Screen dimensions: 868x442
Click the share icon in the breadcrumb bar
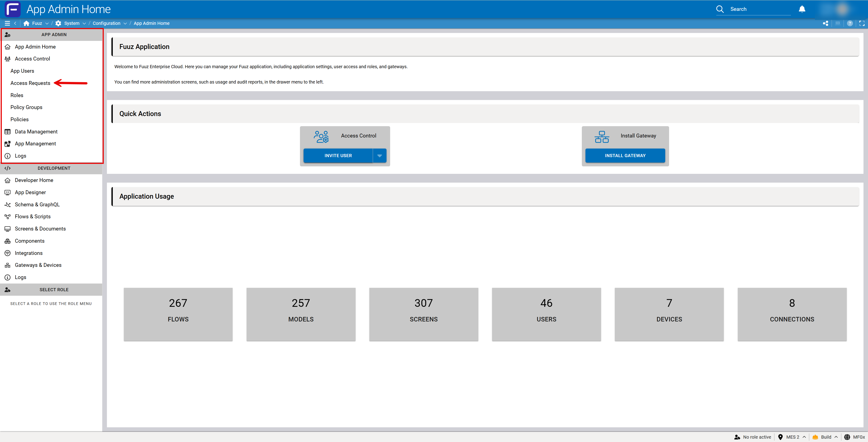point(826,23)
